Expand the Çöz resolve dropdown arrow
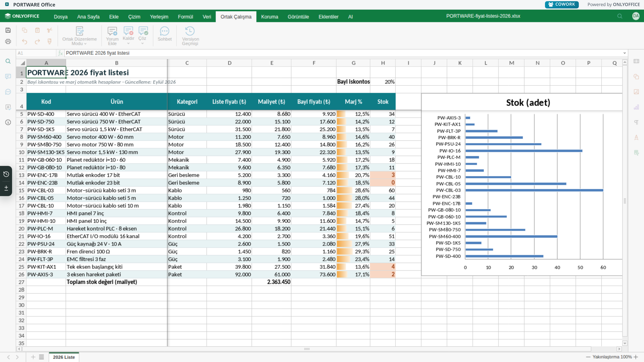This screenshot has height=362, width=644. (x=142, y=43)
